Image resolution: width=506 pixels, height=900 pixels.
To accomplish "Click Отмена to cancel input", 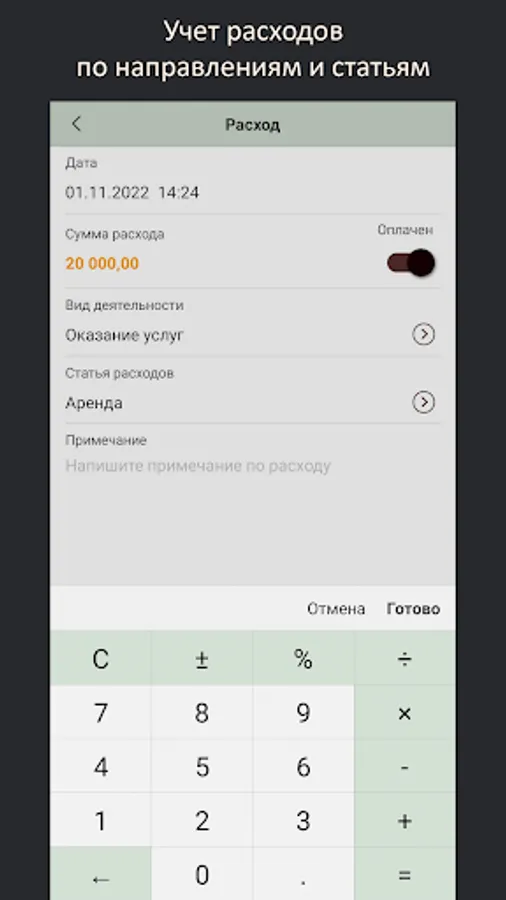I will 336,608.
